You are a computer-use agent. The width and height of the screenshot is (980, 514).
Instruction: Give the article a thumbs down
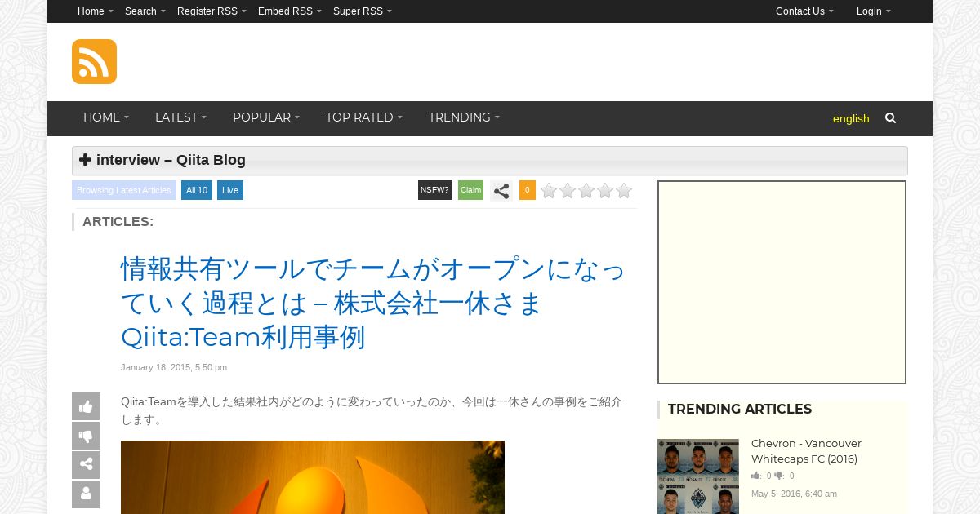pyautogui.click(x=86, y=436)
